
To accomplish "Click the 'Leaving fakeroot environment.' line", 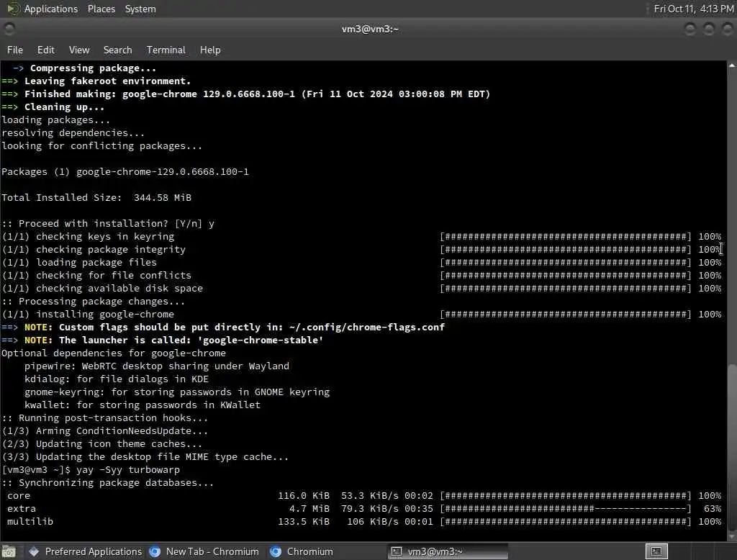I will point(96,81).
